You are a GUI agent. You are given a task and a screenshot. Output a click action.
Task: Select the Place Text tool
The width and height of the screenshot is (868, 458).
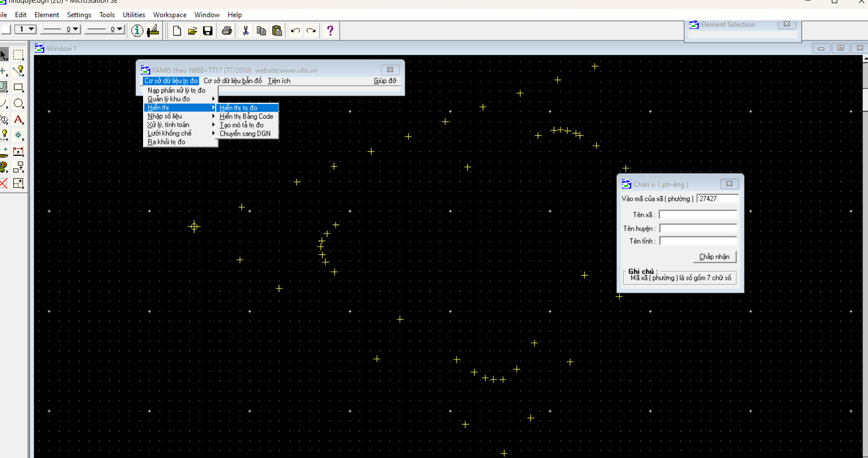(x=18, y=120)
